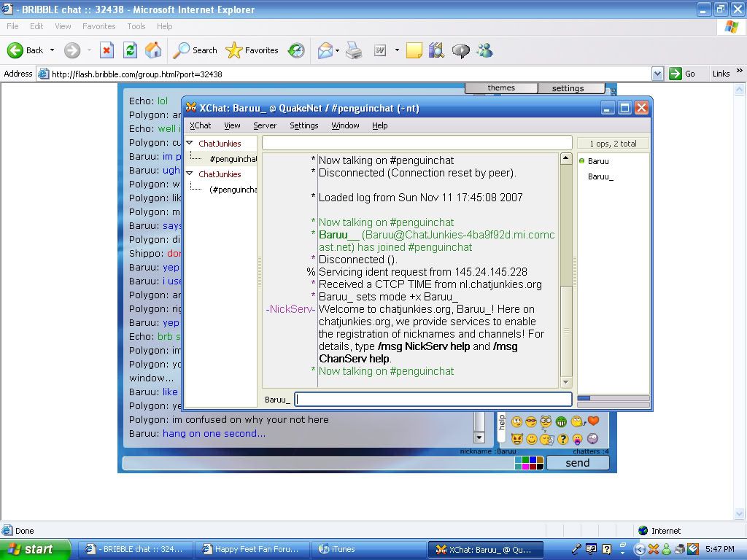Screen dimensions: 747x560
Task: Open the themes tab in Bribble chat
Action: tap(501, 88)
